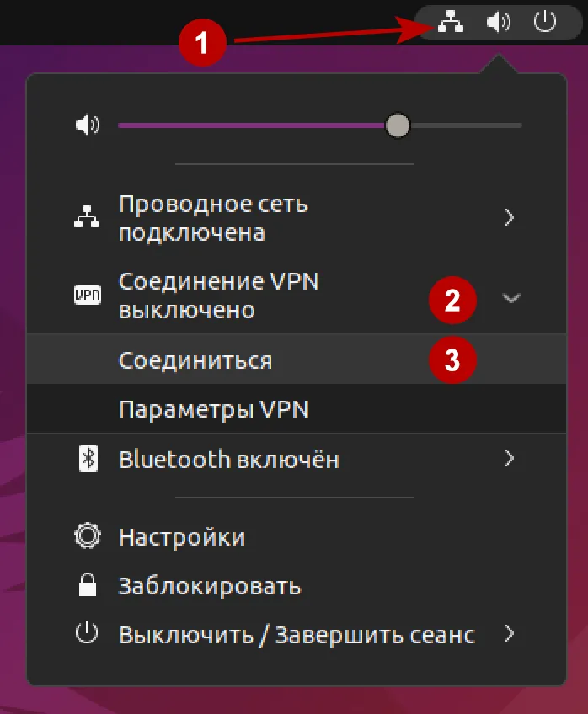The image size is (588, 714).
Task: Click the gear icon beside Настройки
Action: (88, 536)
